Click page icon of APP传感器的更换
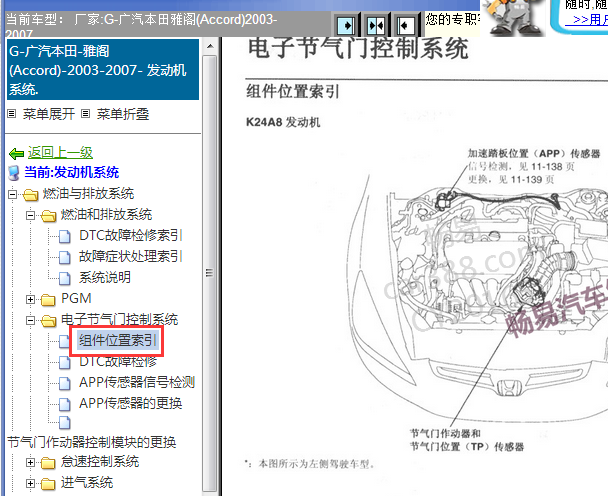Image resolution: width=608 pixels, height=496 pixels. [x=65, y=404]
